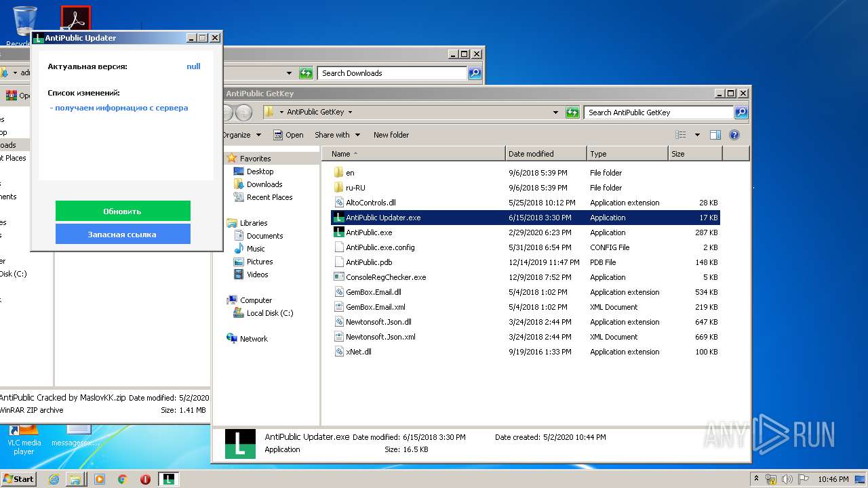This screenshot has width=868, height=488.
Task: Open Windows Explorer taskbar icon
Action: coord(76,479)
